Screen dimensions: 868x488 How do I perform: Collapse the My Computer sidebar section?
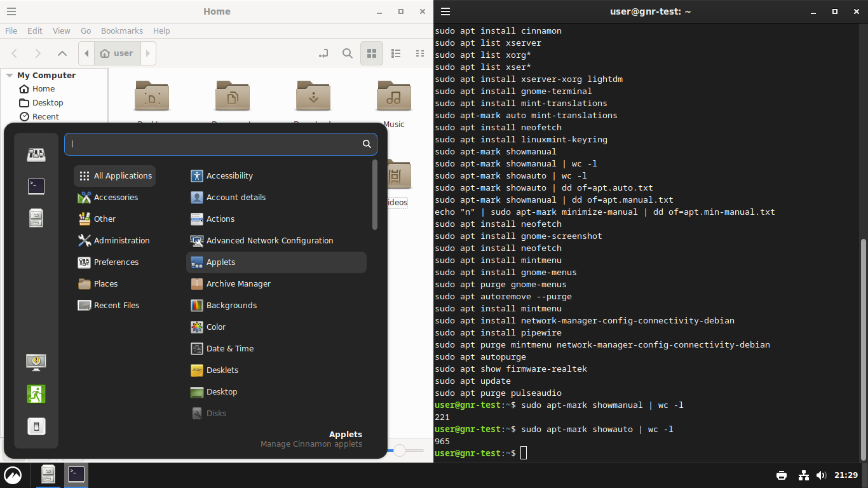pyautogui.click(x=10, y=75)
